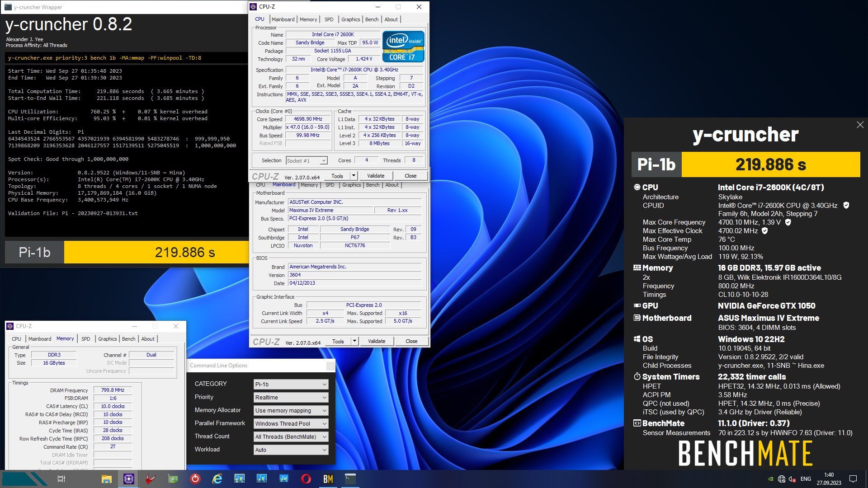Click the verified shield next to CPUID

pyautogui.click(x=846, y=205)
